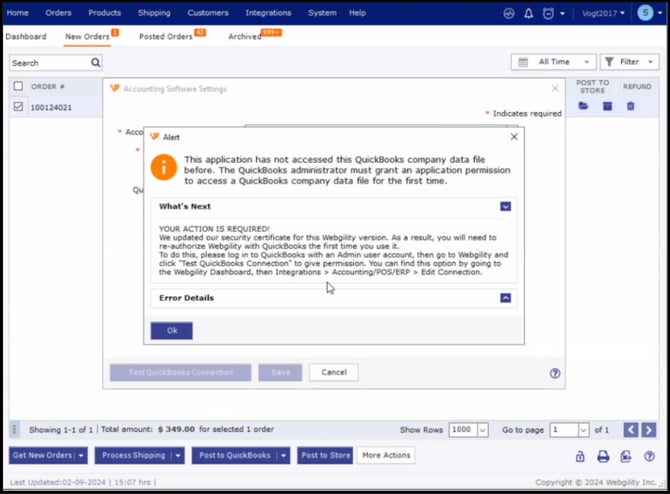Uncheck order 100124021 checkbox
Screen dimensions: 670x494
18,106
